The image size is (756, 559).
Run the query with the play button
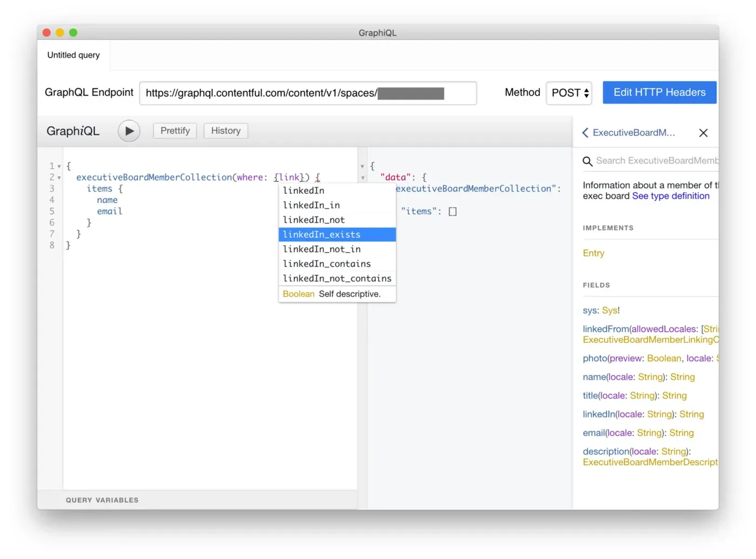tap(129, 131)
